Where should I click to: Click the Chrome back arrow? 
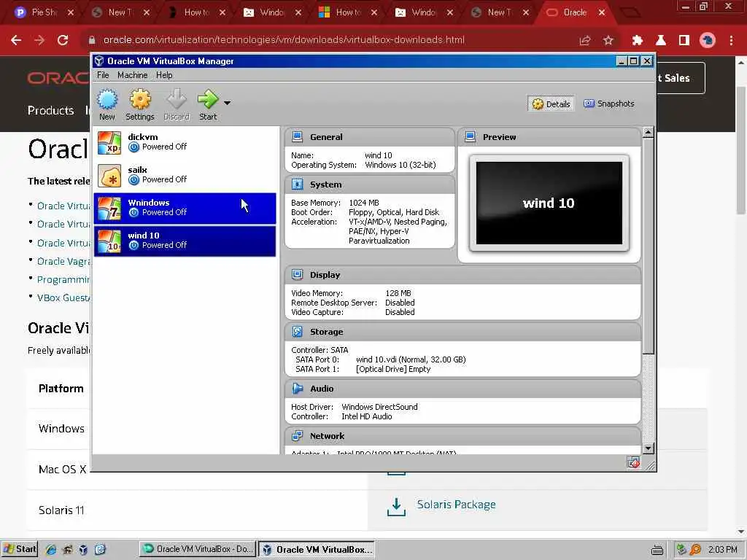[x=16, y=40]
